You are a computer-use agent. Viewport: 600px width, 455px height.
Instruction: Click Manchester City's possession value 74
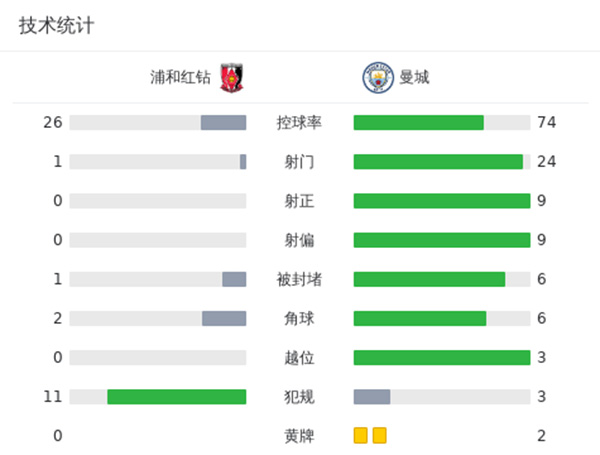546,123
